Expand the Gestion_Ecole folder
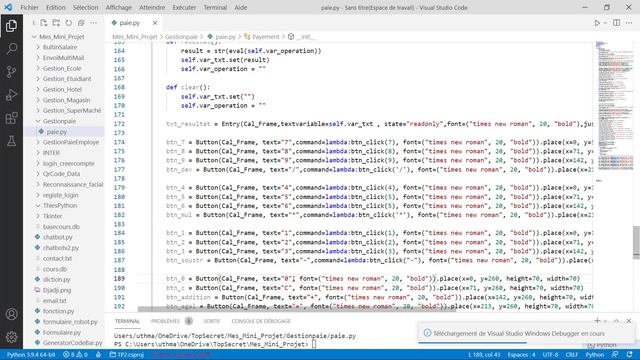This screenshot has height=360, width=640. (x=62, y=69)
